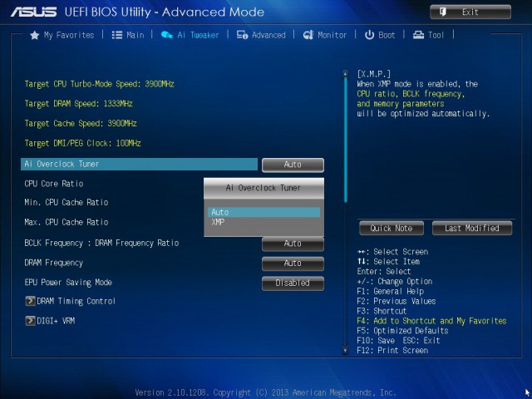Click the Target CPU Turbo-Mode Speed text
This screenshot has width=532, height=399.
(99, 84)
